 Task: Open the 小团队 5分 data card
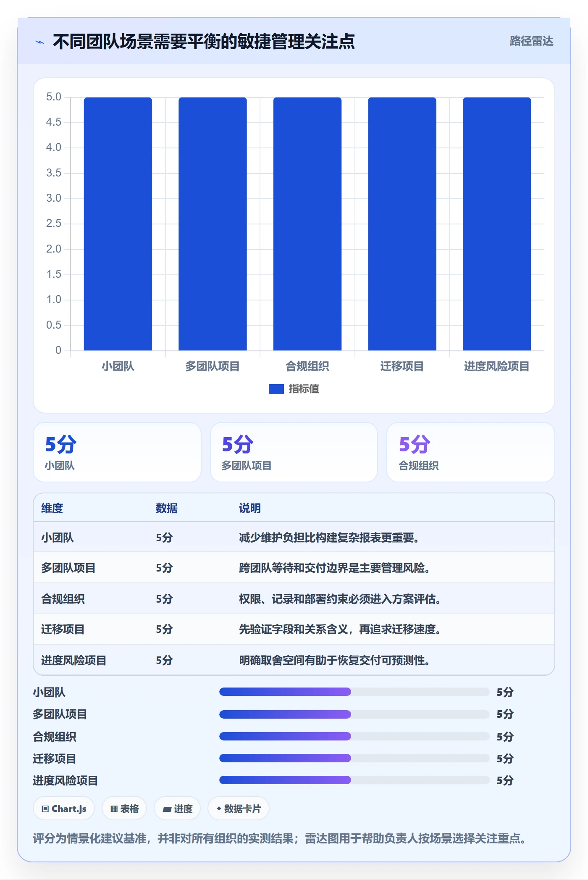click(117, 452)
